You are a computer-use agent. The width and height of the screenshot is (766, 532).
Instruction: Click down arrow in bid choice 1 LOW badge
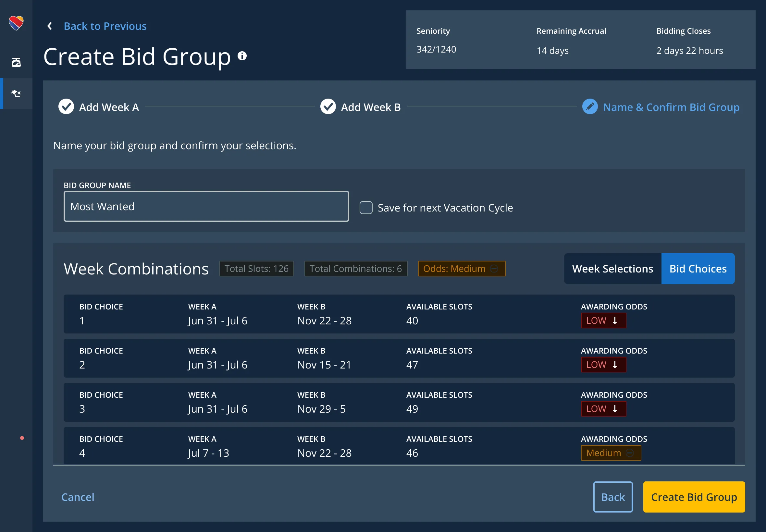point(615,320)
